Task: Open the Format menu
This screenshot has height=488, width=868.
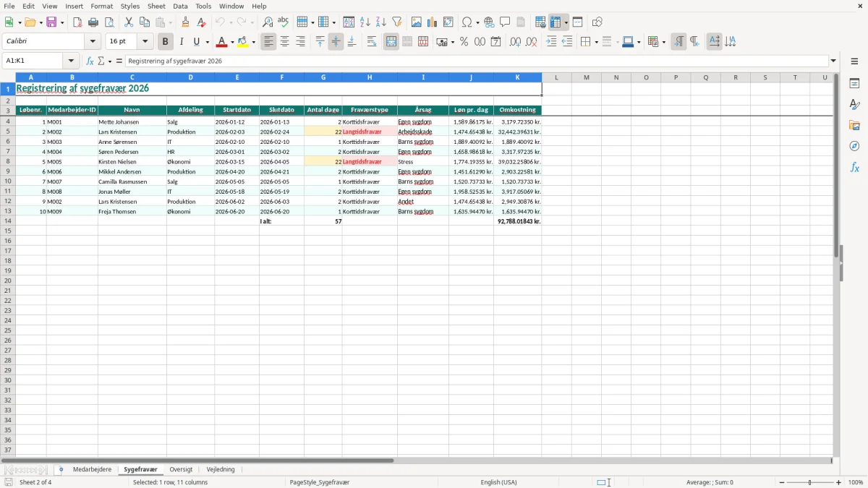Action: 101,6
